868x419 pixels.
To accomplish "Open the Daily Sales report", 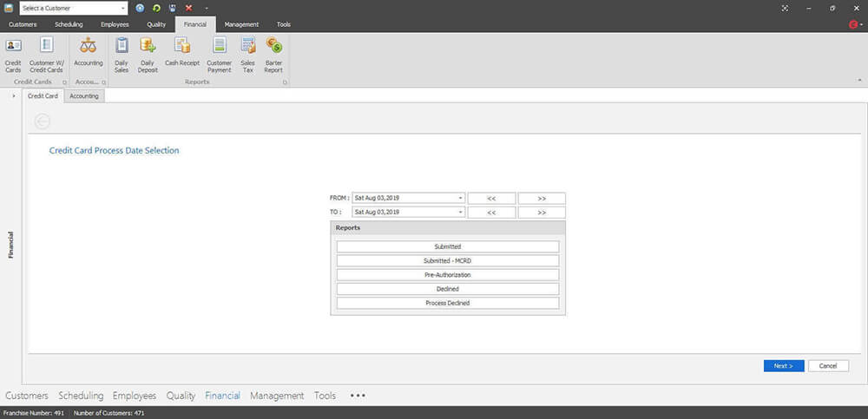I will coord(122,52).
